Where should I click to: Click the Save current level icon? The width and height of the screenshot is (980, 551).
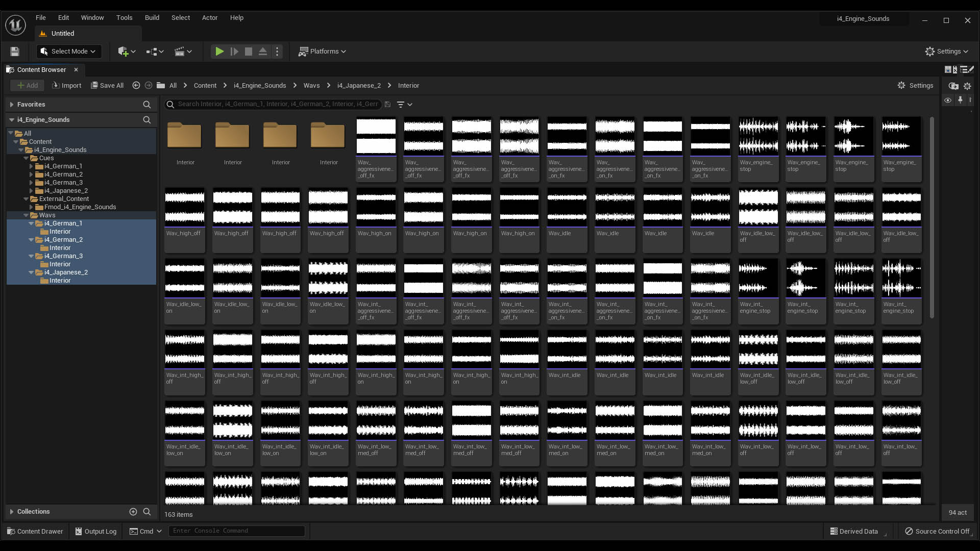click(15, 52)
